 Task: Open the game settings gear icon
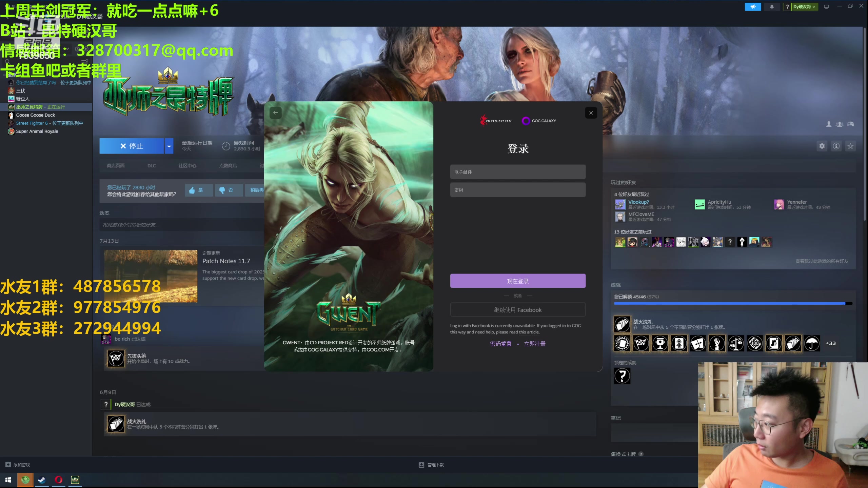(x=822, y=146)
